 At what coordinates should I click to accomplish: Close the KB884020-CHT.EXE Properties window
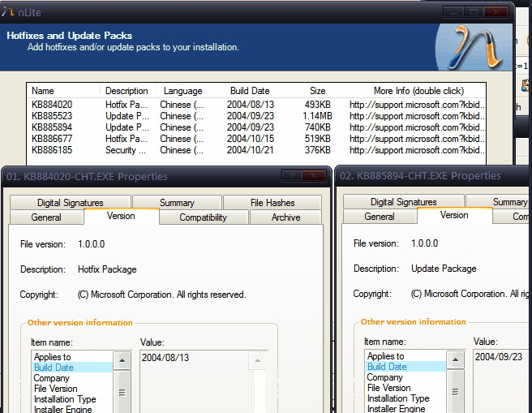(x=314, y=176)
